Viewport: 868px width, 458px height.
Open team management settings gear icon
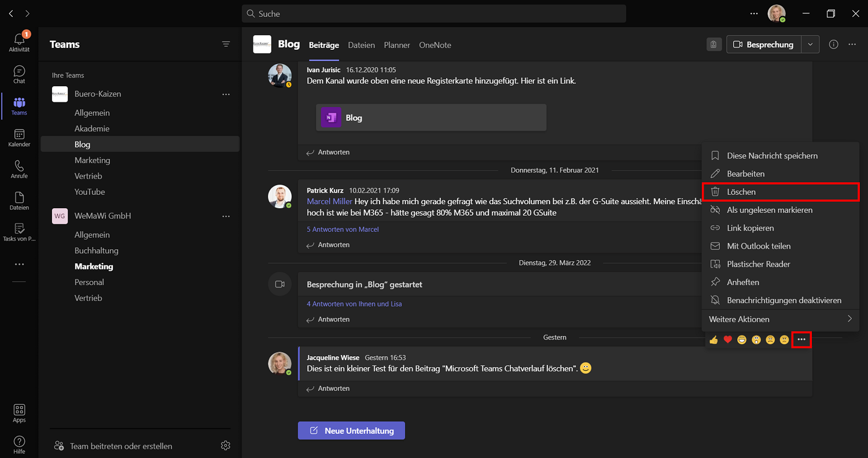(x=226, y=446)
